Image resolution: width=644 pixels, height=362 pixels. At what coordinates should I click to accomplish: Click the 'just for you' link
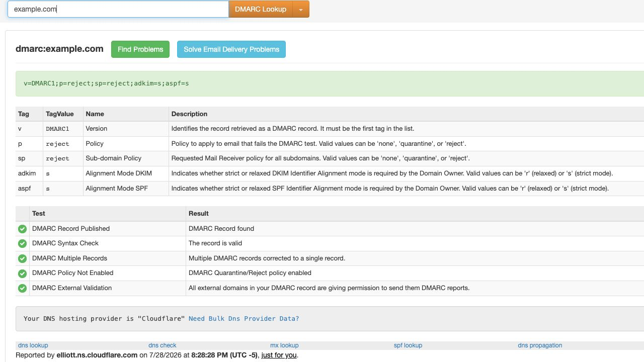point(279,355)
